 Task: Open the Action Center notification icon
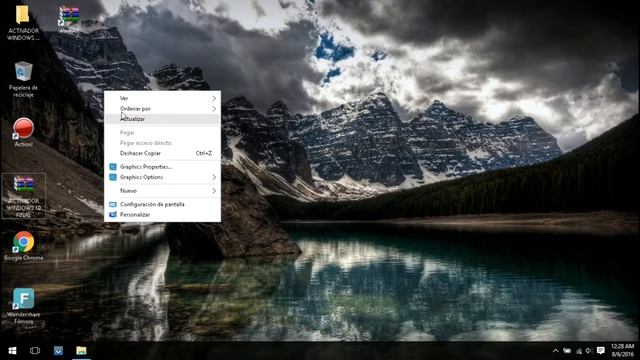[600, 351]
